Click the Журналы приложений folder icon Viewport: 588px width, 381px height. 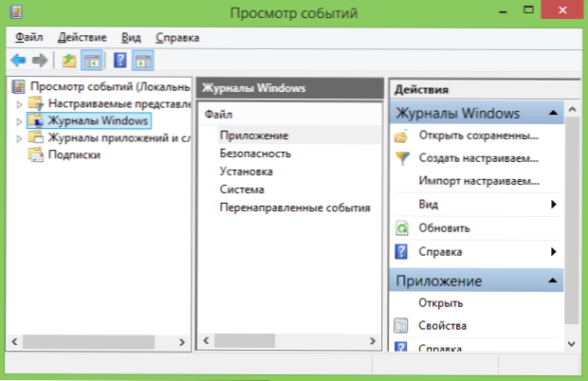(36, 137)
